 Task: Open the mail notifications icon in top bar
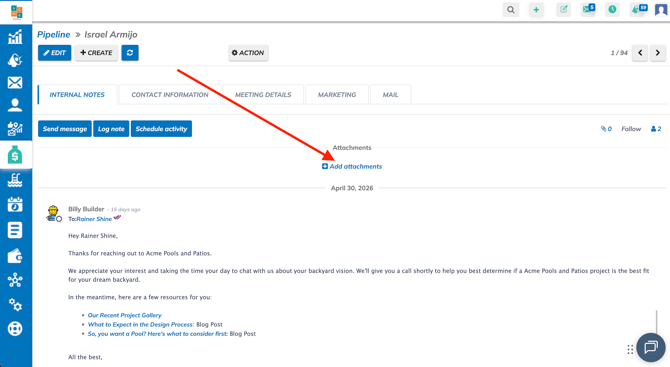[588, 9]
